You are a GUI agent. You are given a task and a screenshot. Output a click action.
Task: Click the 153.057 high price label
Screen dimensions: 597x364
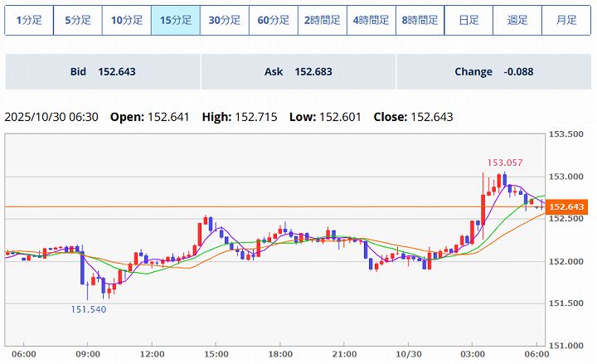tap(505, 163)
